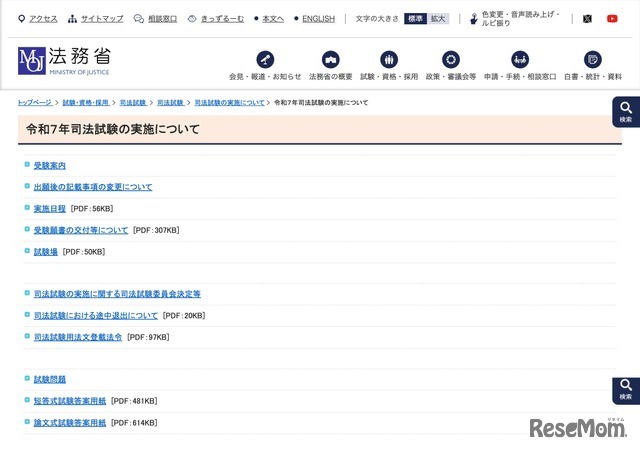Set text size to 拡大
Image resolution: width=640 pixels, height=451 pixels.
pos(438,18)
